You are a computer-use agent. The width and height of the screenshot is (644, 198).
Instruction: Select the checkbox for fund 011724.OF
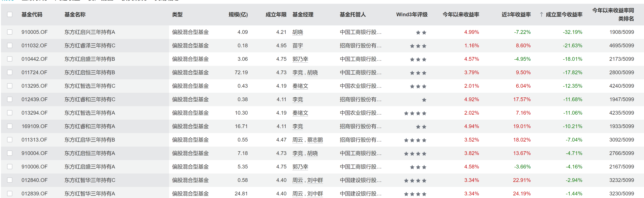tap(10, 72)
